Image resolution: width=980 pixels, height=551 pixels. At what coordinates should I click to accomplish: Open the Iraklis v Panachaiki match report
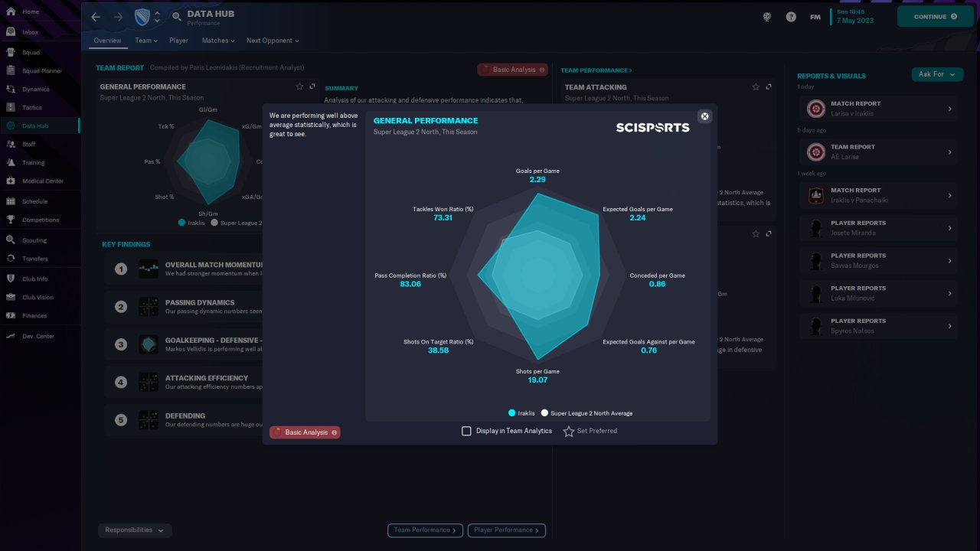(x=878, y=196)
